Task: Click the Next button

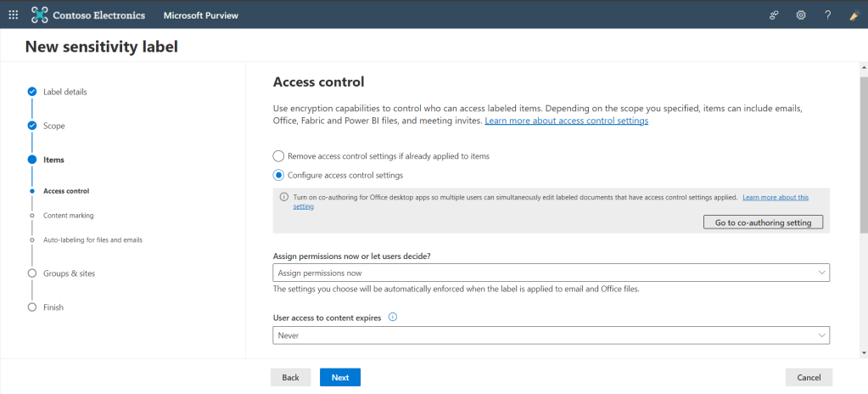Action: coord(340,377)
